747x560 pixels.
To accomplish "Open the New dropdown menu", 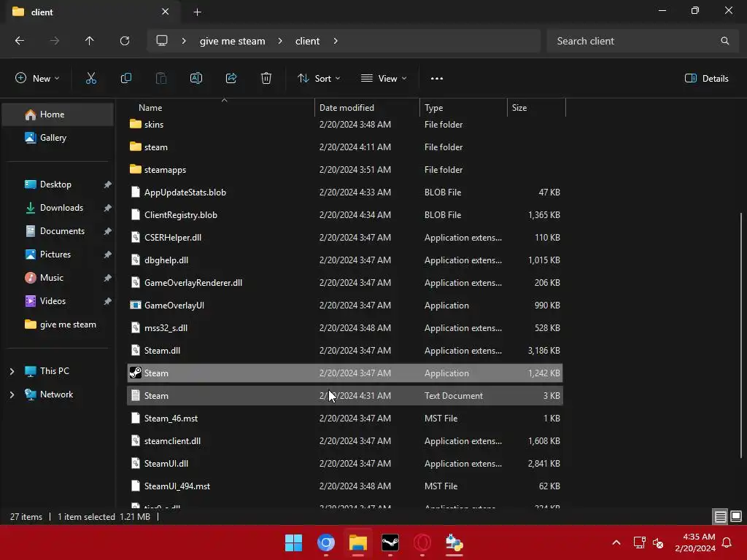I will click(37, 79).
